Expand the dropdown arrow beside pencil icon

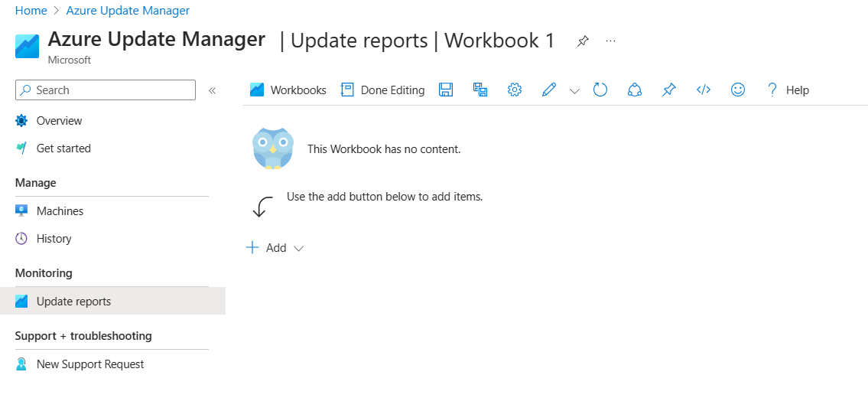pos(574,91)
